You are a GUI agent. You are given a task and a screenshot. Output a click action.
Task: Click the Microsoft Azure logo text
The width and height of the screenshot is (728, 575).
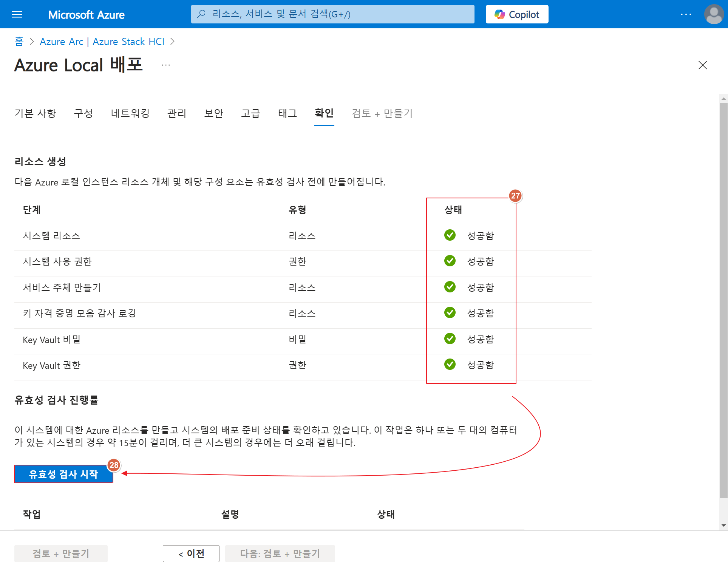pyautogui.click(x=87, y=14)
